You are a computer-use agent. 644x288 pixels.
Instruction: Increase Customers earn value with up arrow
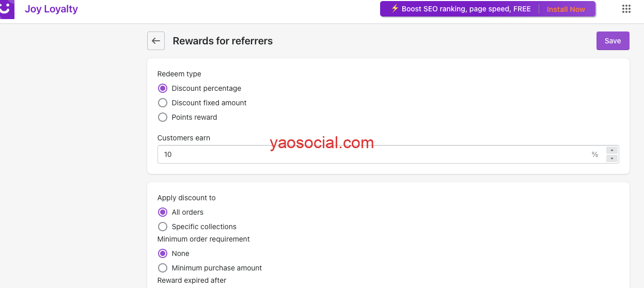(612, 150)
